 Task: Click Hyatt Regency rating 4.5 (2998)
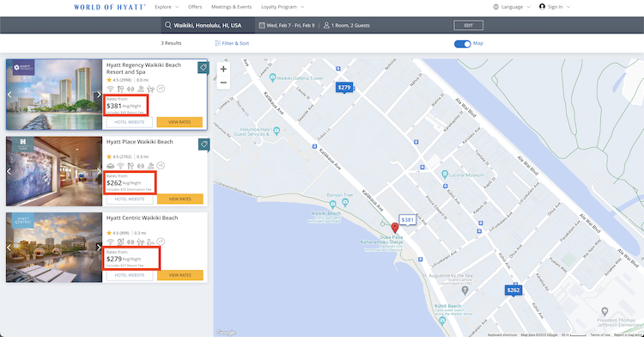(119, 80)
